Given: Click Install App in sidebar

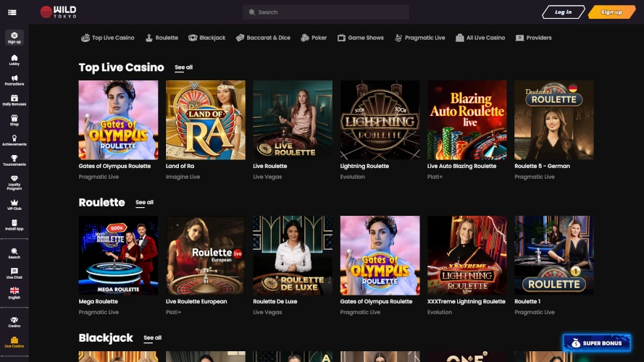Looking at the screenshot, I should tap(14, 225).
